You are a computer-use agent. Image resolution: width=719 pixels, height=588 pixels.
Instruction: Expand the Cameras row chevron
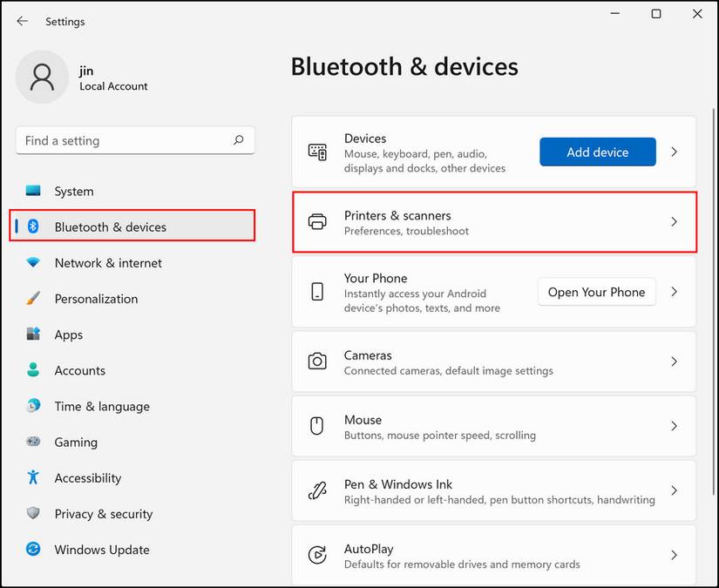point(674,362)
